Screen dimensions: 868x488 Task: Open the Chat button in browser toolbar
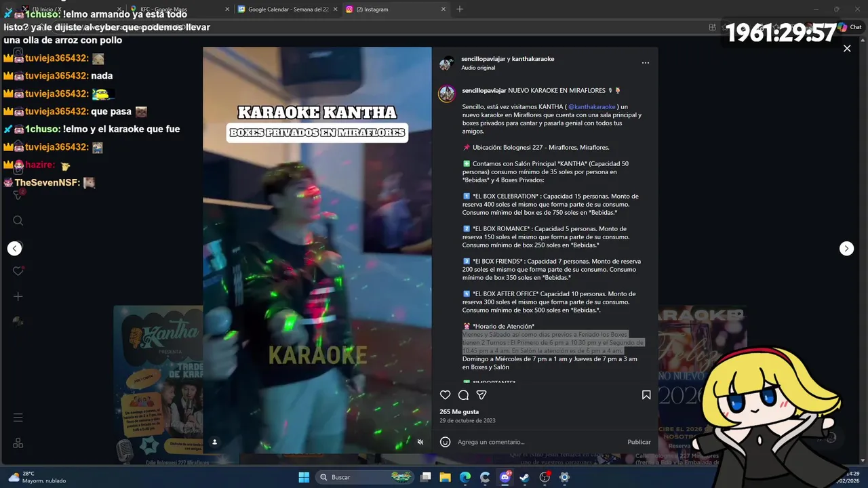850,27
